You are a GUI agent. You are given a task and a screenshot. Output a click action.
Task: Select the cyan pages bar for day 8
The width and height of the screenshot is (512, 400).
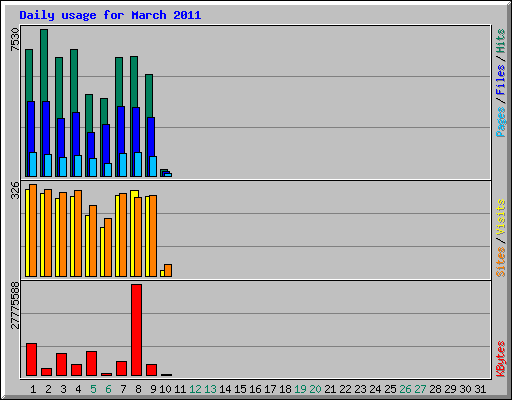138,165
